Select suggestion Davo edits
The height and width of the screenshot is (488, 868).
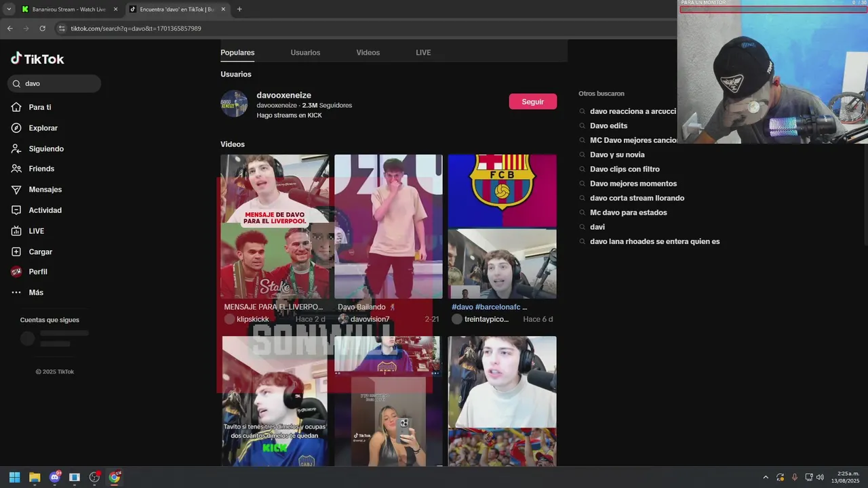pyautogui.click(x=608, y=126)
